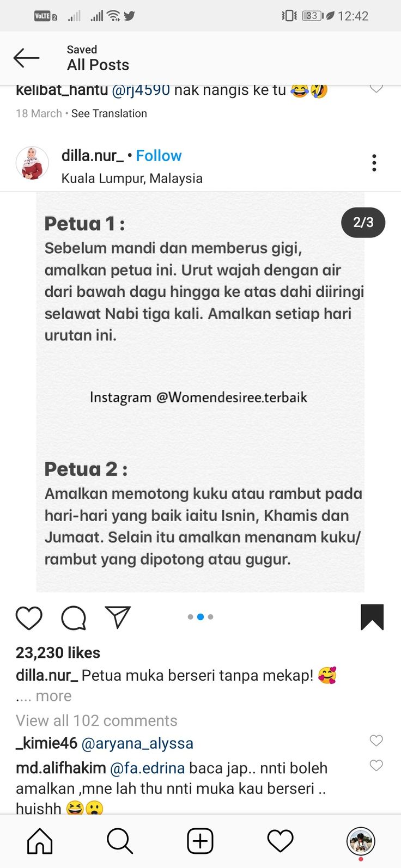Image resolution: width=401 pixels, height=868 pixels.
Task: Create new post plus icon
Action: (200, 841)
